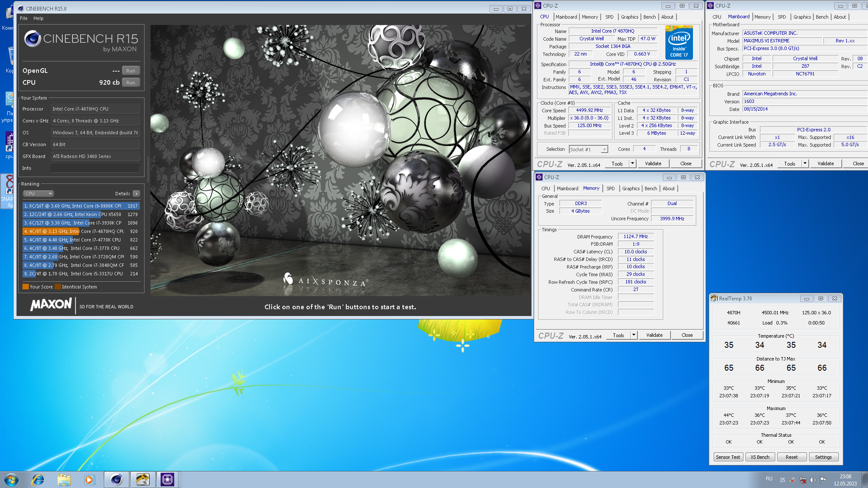Open Memory tab in first CPU-Z window
This screenshot has width=868, height=488.
[x=590, y=17]
